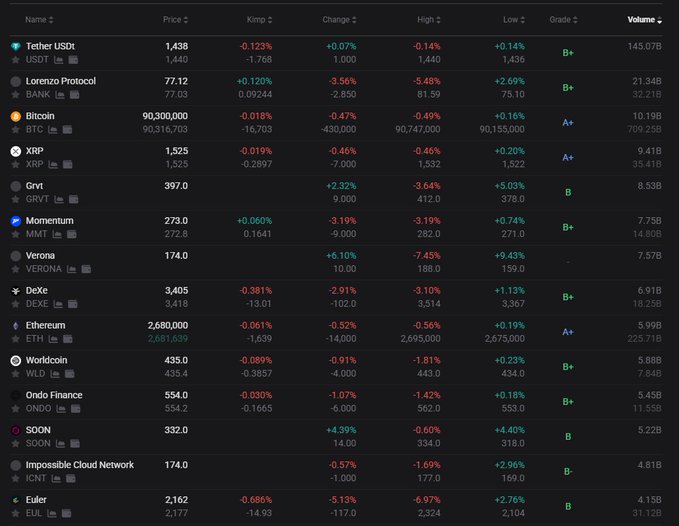Click Euler's Kimp value -0.686%

pyautogui.click(x=255, y=500)
